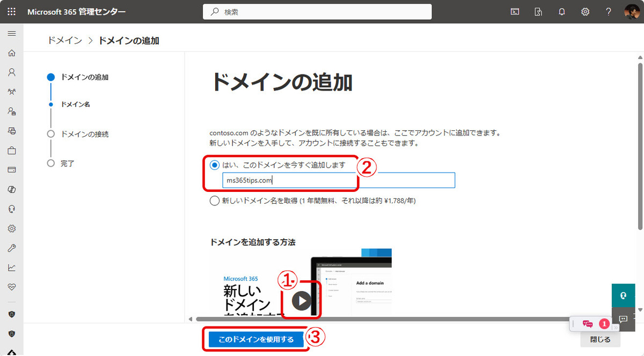Open the account profile picture
The width and height of the screenshot is (644, 356).
pyautogui.click(x=632, y=12)
